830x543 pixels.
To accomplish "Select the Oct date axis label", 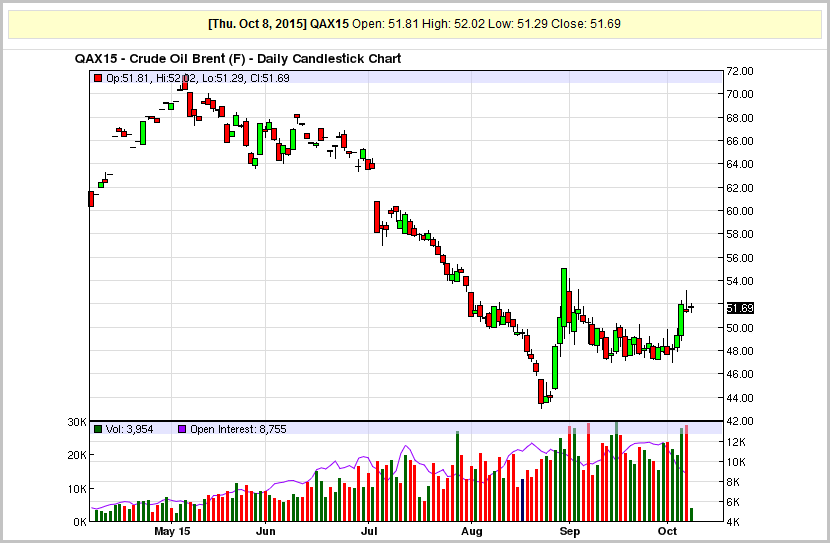I will [667, 531].
